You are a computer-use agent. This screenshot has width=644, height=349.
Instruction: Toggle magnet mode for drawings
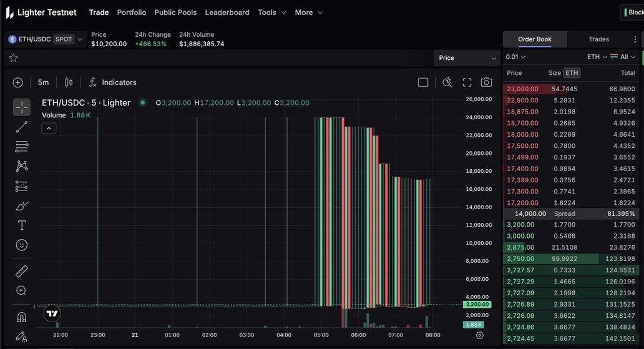[21, 317]
